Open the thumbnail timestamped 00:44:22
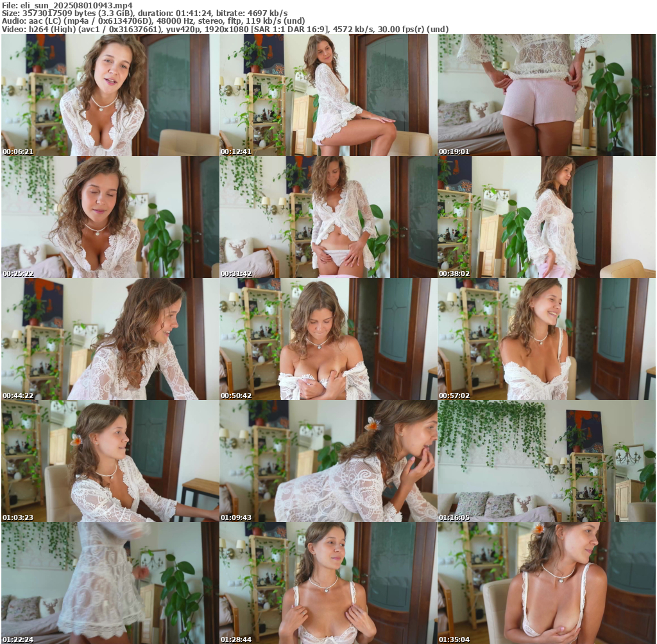Image resolution: width=657 pixels, height=644 pixels. [x=110, y=339]
